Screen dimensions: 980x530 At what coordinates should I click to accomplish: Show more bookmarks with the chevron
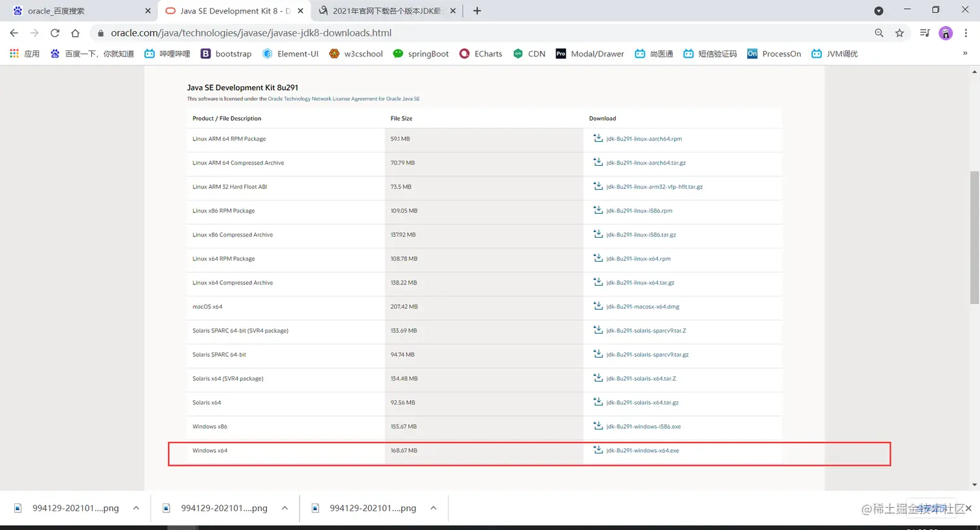965,53
